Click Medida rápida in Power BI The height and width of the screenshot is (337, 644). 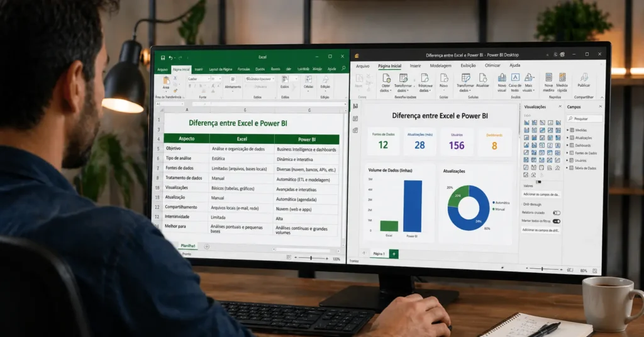(562, 84)
